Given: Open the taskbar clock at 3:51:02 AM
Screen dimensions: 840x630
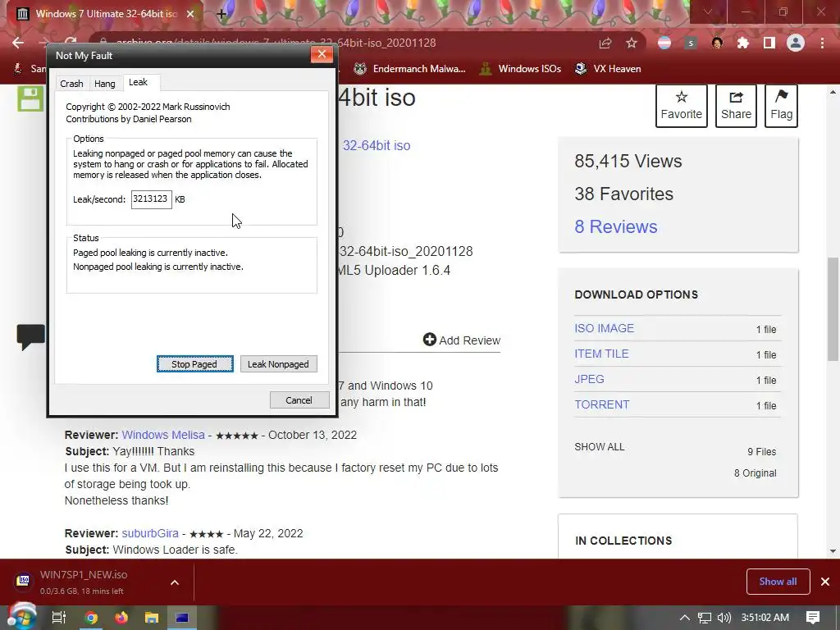Looking at the screenshot, I should pos(765,618).
